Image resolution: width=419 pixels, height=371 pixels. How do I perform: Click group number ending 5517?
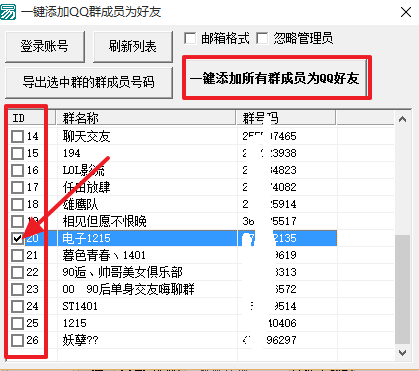coord(269,221)
